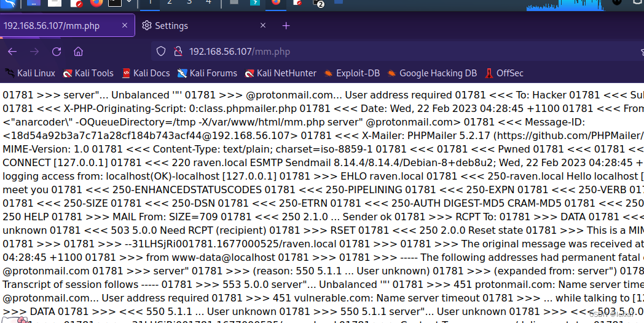644x323 pixels.
Task: Click the text 'X-PHP-Originating-Script: 0:class.phpmailer.php'
Action: pos(181,109)
